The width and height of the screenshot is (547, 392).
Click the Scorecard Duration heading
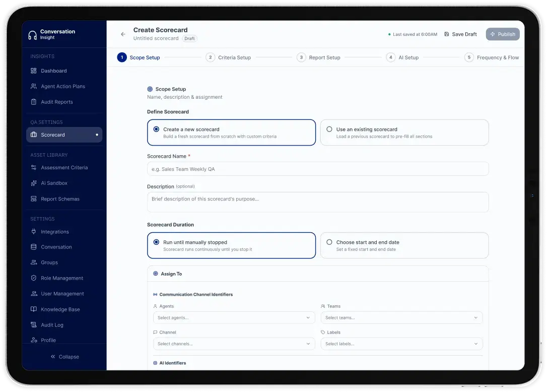point(170,224)
